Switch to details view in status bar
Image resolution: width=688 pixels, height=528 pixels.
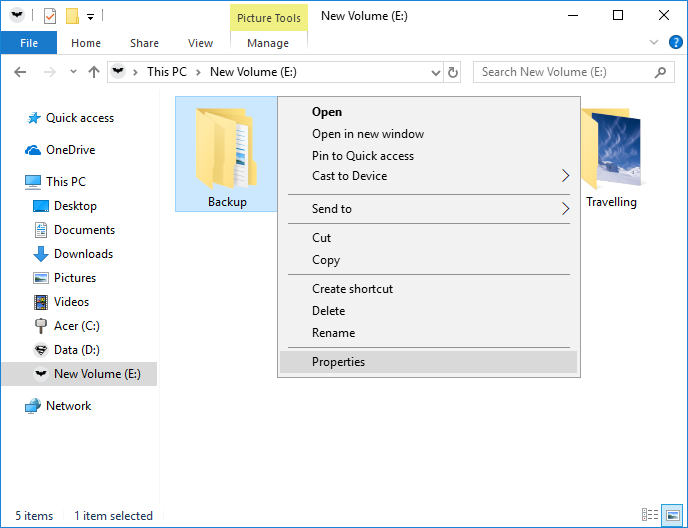point(651,516)
